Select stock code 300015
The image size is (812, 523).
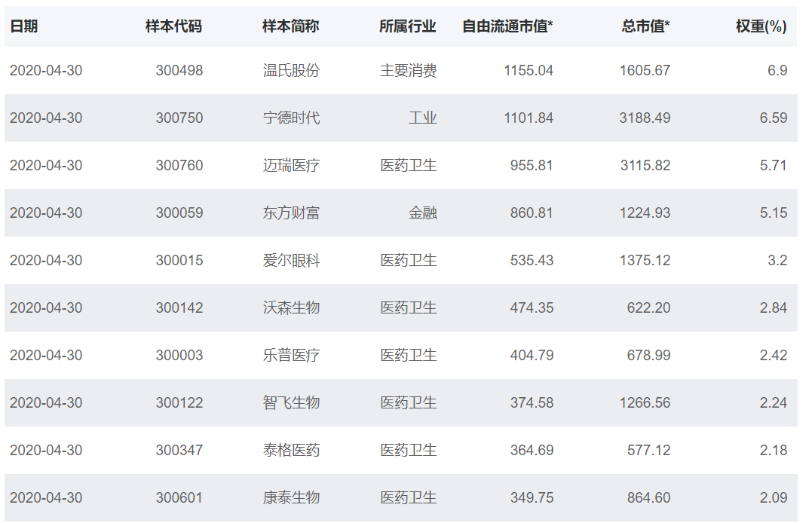pos(179,261)
